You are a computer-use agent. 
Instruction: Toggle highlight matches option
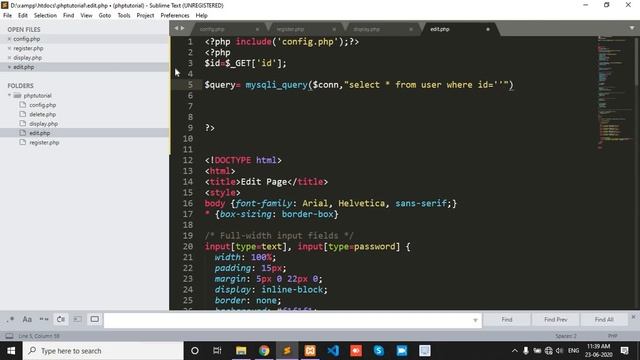(x=94, y=319)
